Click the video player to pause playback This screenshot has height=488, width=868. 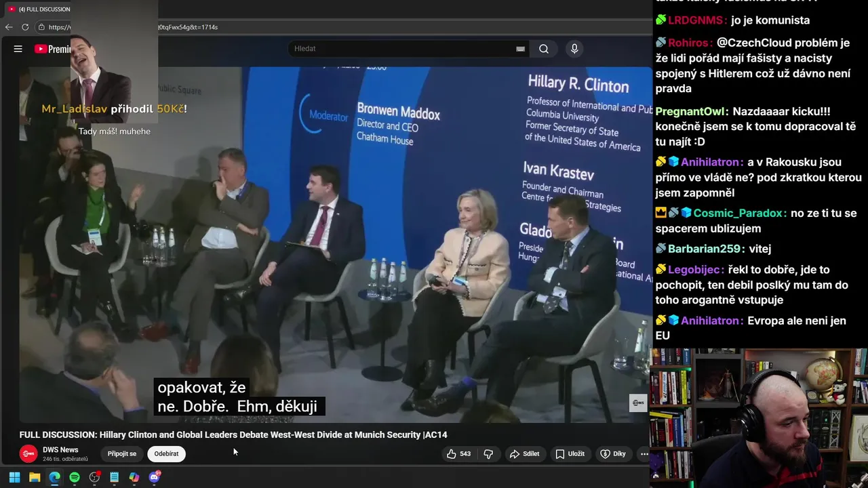click(x=336, y=244)
